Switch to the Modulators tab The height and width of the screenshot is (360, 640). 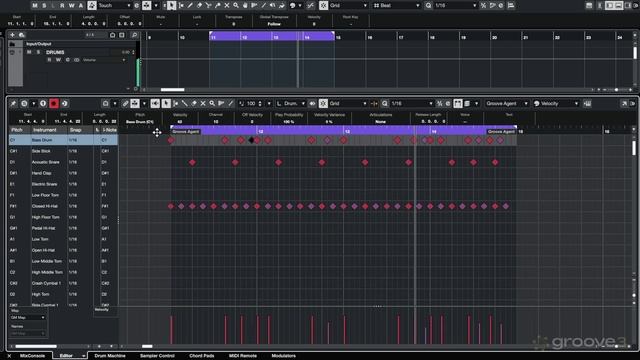(x=284, y=356)
